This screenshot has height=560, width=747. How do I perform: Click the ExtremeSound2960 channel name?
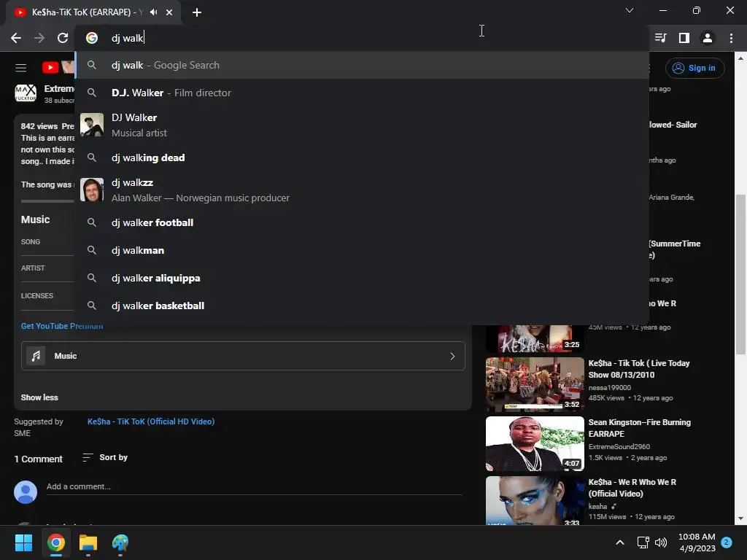[x=619, y=447]
